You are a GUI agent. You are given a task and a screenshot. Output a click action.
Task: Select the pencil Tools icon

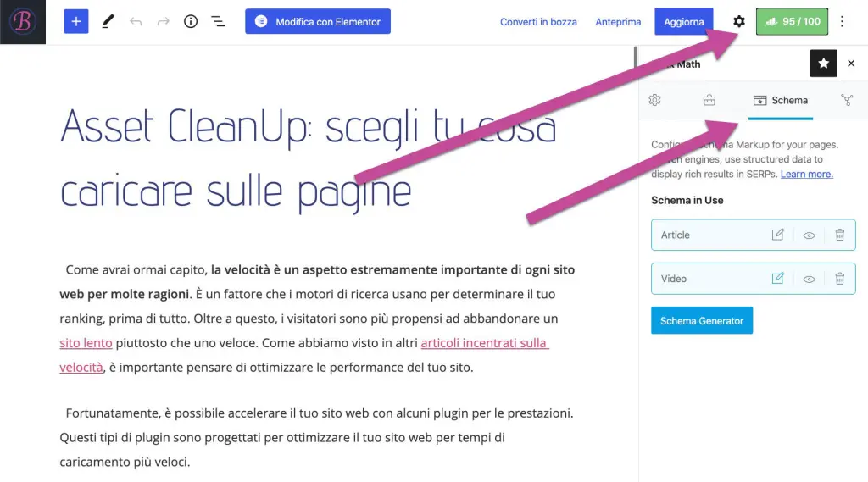pos(108,21)
